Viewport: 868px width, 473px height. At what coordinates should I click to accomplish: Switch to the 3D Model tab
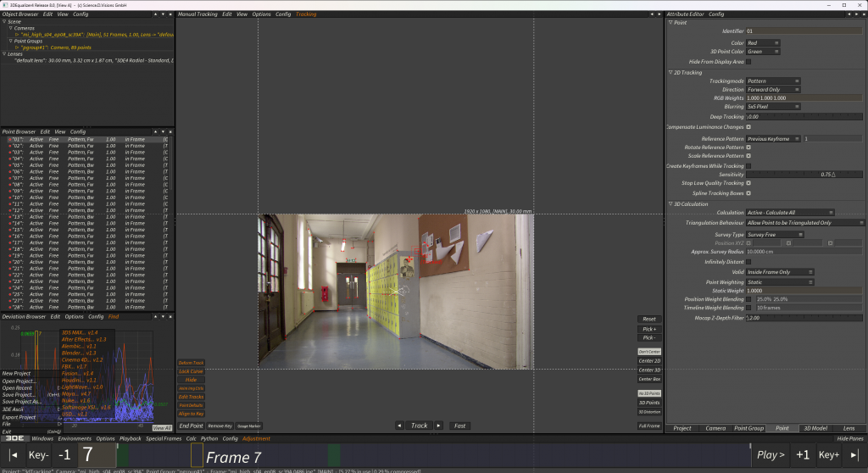(815, 428)
